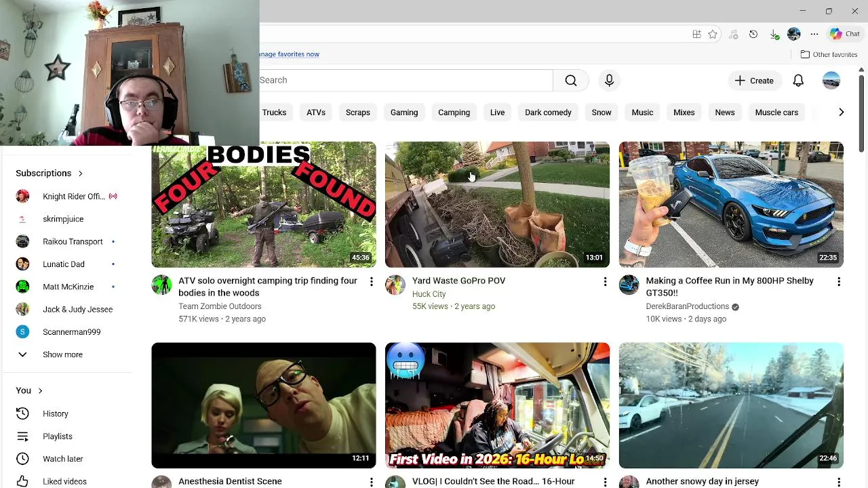Select the Mixes filter chip
Screen dimensions: 868x488
[x=684, y=113]
